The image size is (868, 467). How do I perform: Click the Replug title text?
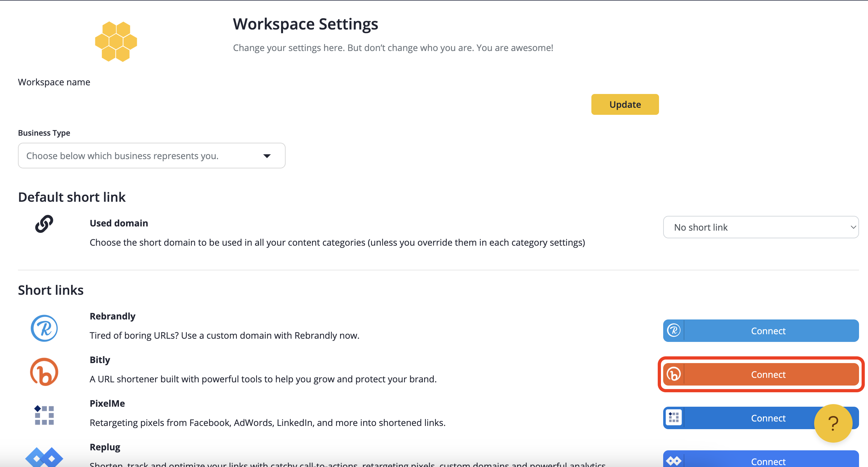click(105, 447)
